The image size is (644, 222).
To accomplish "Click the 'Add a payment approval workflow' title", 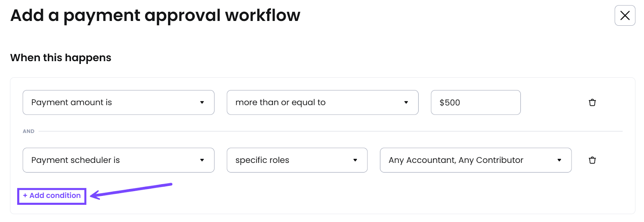I will [x=155, y=16].
